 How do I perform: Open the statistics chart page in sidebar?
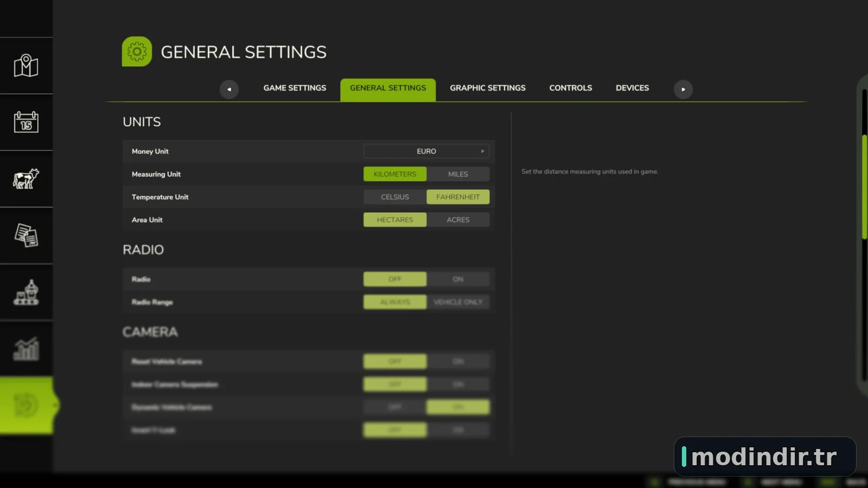click(x=26, y=349)
